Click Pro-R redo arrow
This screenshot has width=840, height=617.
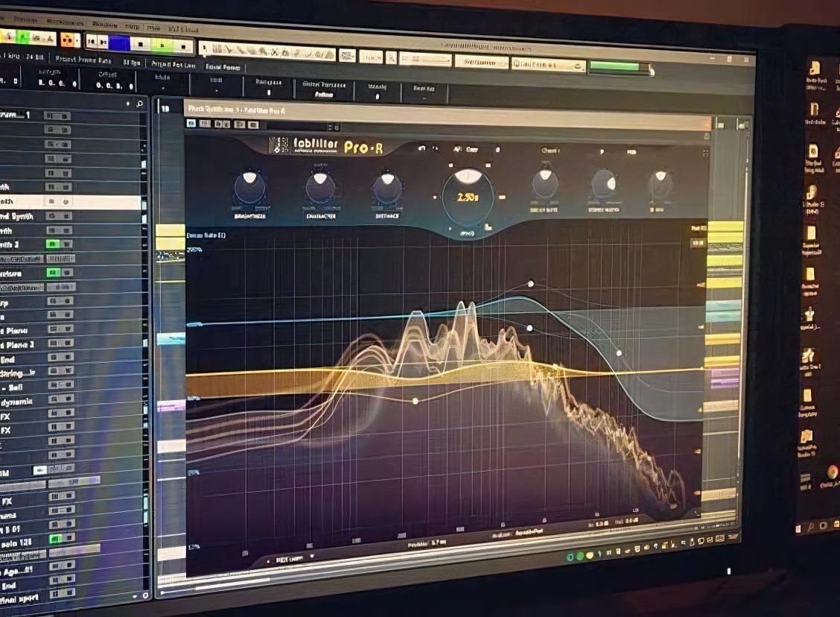(x=435, y=148)
